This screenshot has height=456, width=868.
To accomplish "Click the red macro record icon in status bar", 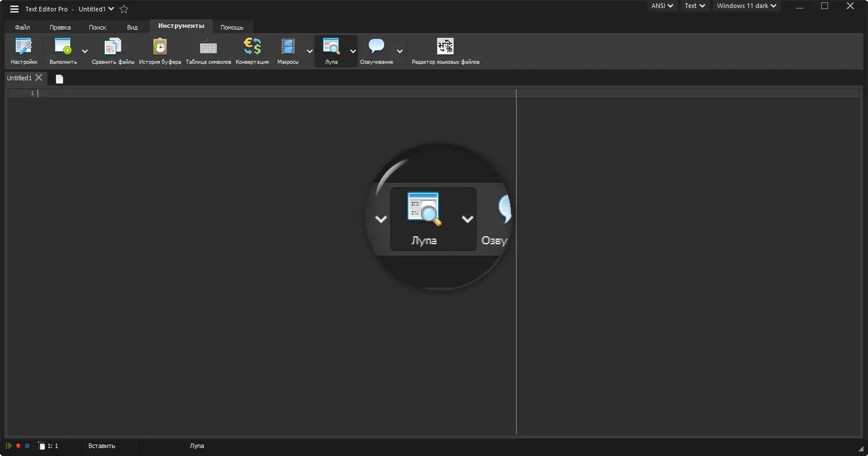I will (18, 446).
